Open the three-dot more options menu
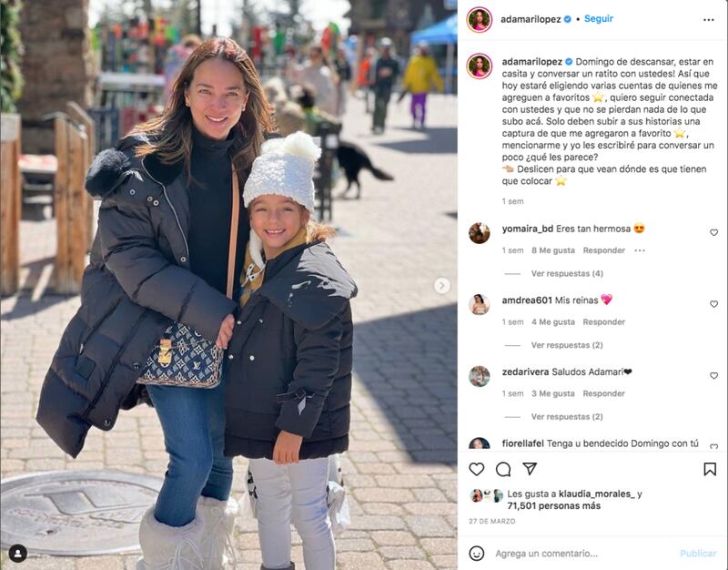Image resolution: width=728 pixels, height=570 pixels. click(709, 19)
